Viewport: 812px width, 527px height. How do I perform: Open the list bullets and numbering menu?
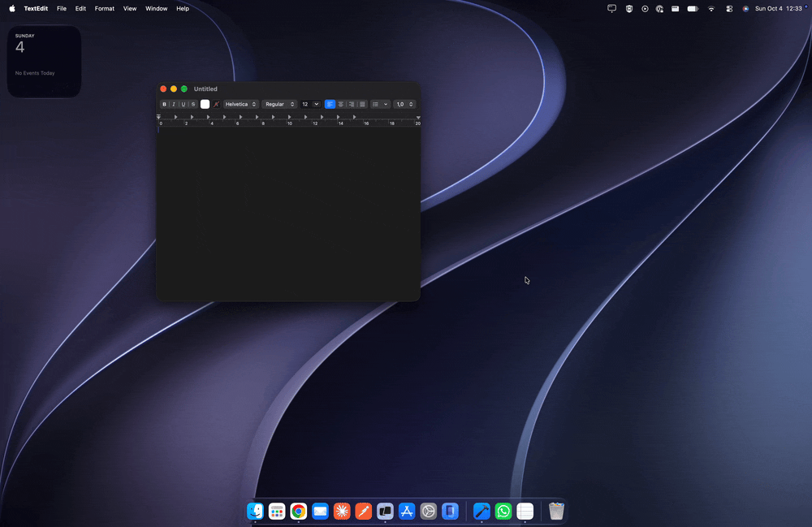[x=380, y=104]
